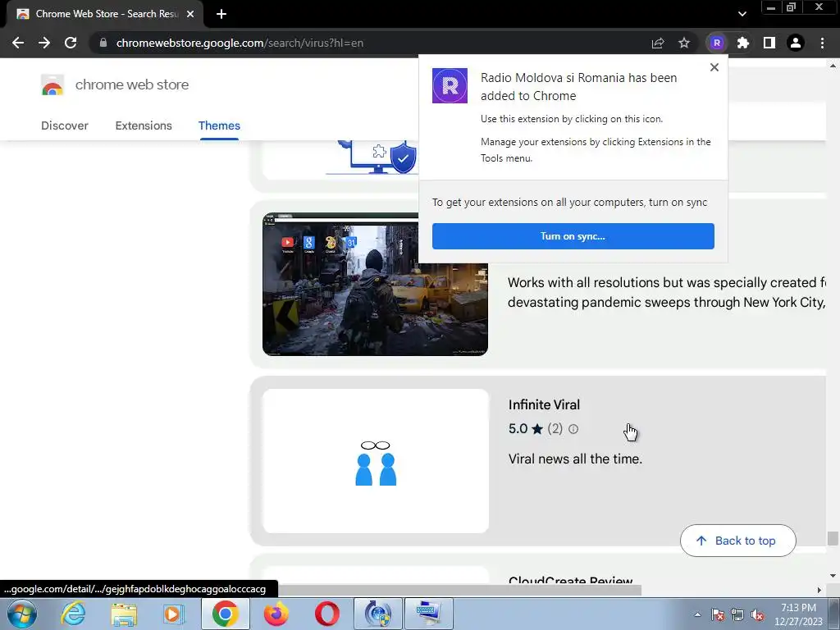Select the Themes tab
840x630 pixels.
pos(219,126)
